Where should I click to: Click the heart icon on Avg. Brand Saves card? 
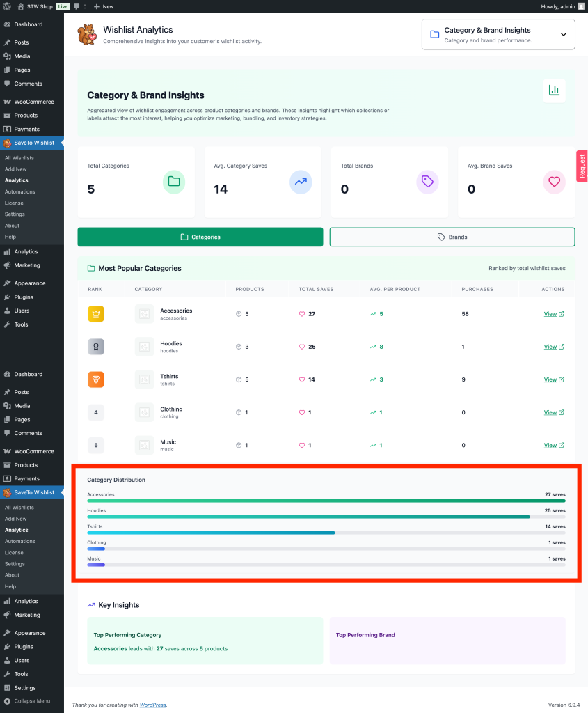coord(553,182)
